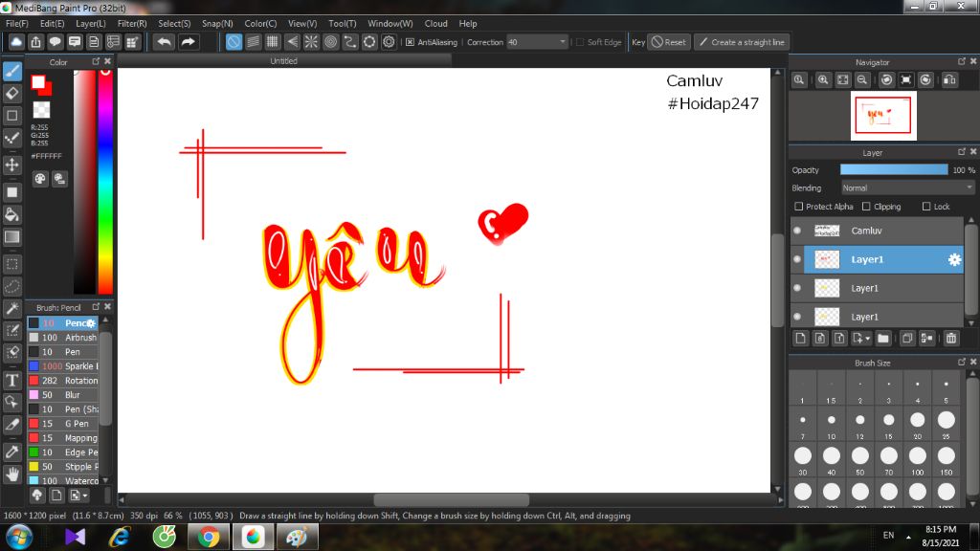Open the Snap menu
The width and height of the screenshot is (980, 551).
[x=217, y=24]
